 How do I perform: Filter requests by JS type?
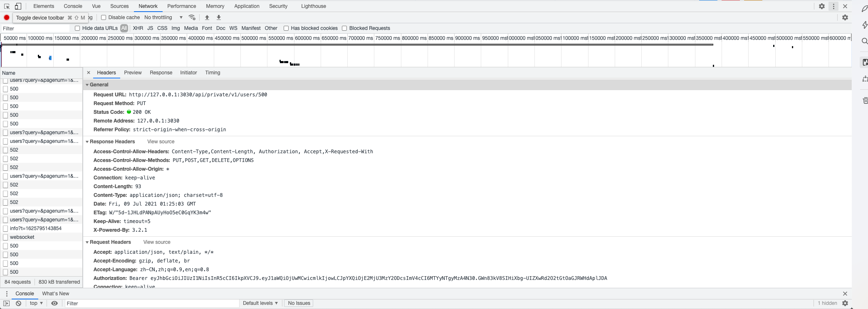[150, 28]
